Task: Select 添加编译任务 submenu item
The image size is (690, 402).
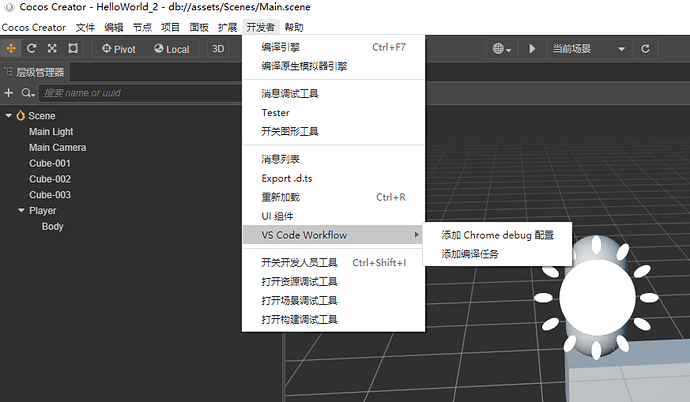Action: pos(497,254)
